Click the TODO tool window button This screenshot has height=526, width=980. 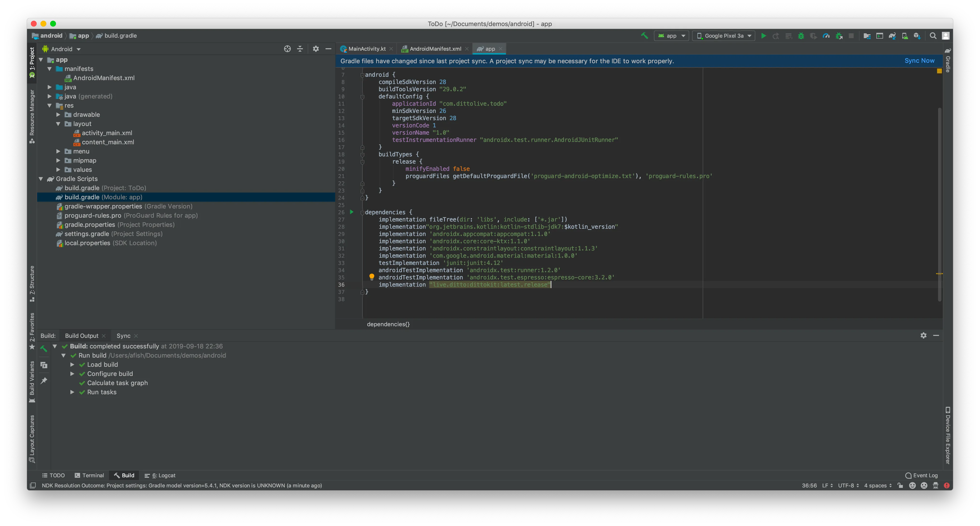pyautogui.click(x=53, y=475)
